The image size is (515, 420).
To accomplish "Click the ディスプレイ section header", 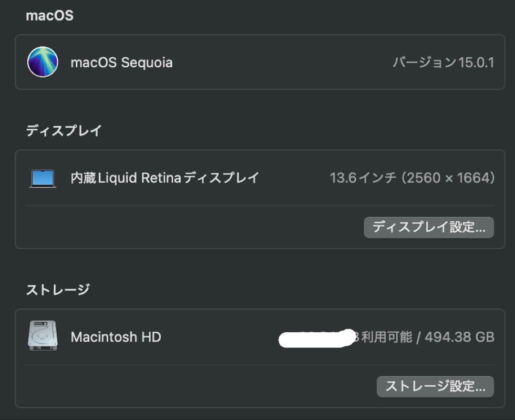I will [x=63, y=130].
